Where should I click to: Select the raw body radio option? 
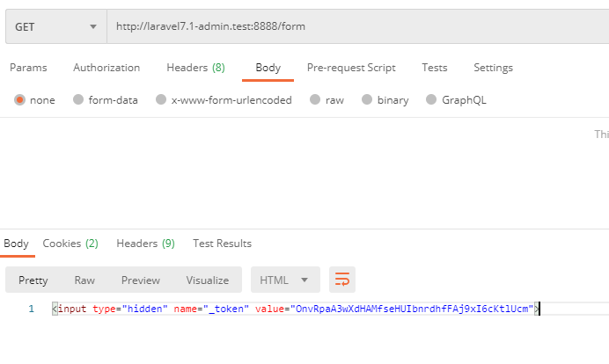point(315,99)
